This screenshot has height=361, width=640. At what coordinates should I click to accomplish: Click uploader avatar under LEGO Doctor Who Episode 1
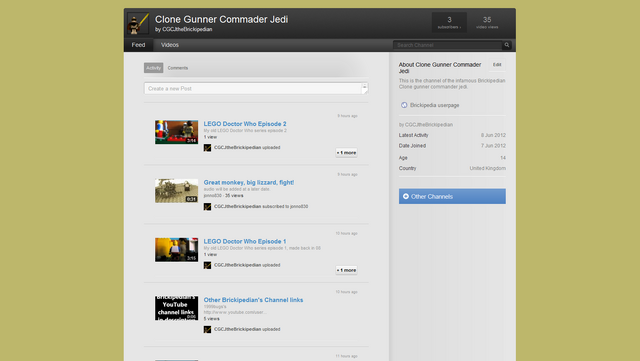(x=207, y=265)
